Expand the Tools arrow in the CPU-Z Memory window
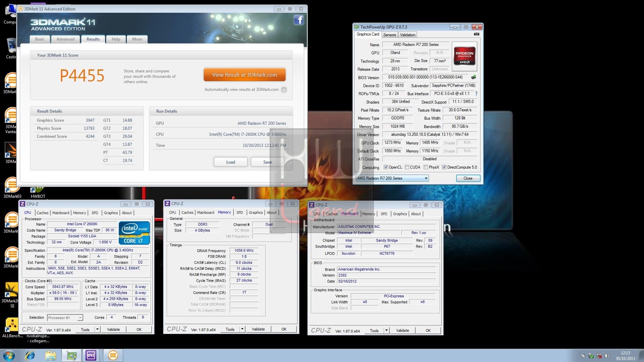 tap(242, 329)
